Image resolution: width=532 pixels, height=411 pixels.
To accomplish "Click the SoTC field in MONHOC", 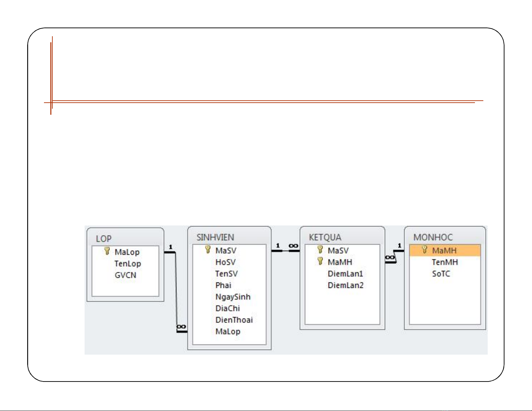I will (x=441, y=274).
